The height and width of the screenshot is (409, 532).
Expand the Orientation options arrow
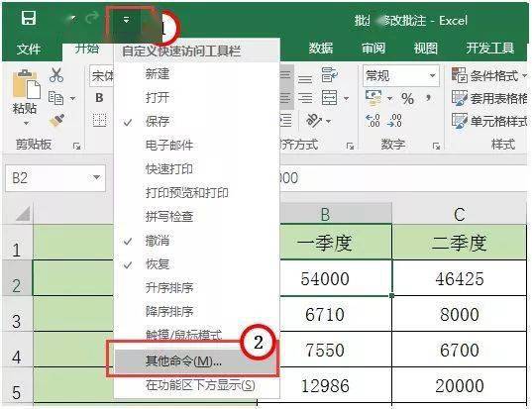(x=328, y=121)
